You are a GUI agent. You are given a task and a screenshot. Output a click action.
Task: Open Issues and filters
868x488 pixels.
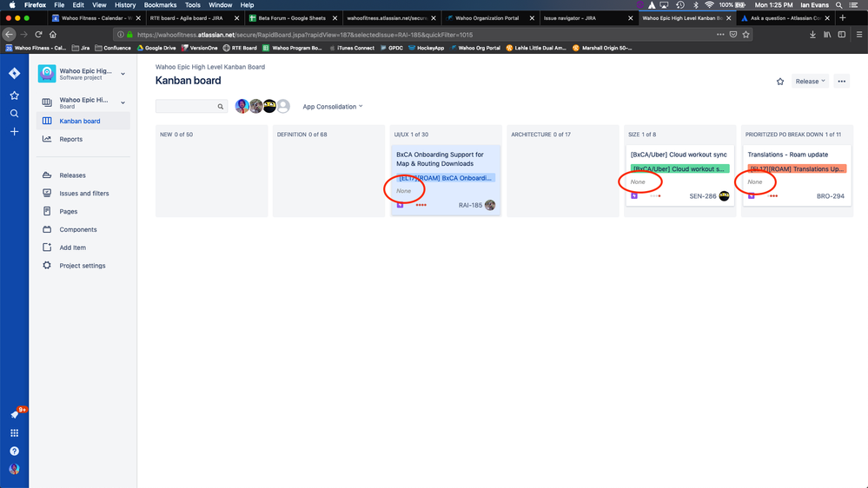click(83, 193)
